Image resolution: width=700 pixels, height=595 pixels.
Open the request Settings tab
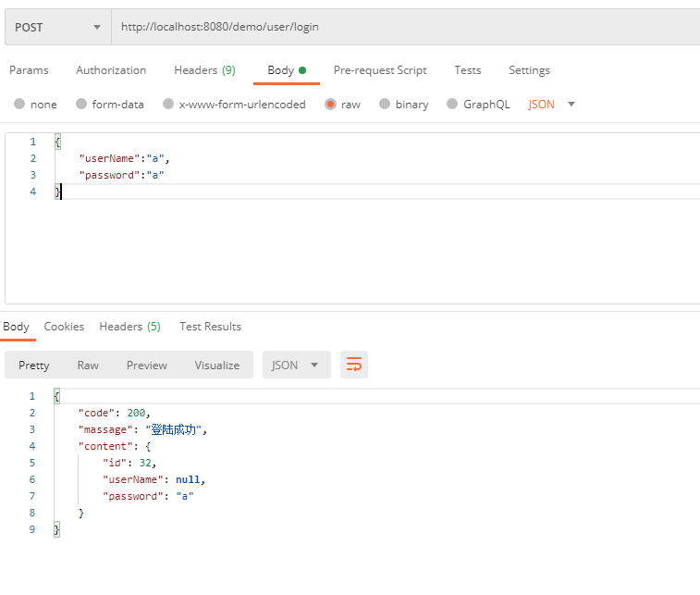530,70
